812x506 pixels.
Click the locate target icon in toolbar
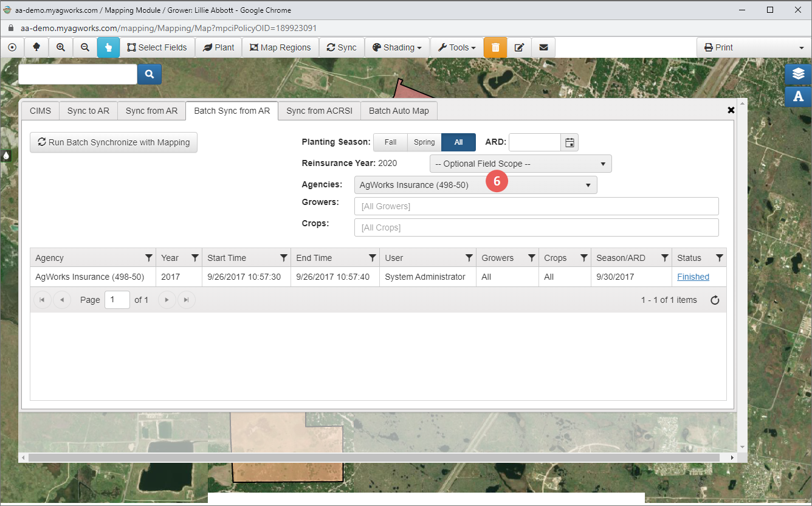[x=12, y=47]
